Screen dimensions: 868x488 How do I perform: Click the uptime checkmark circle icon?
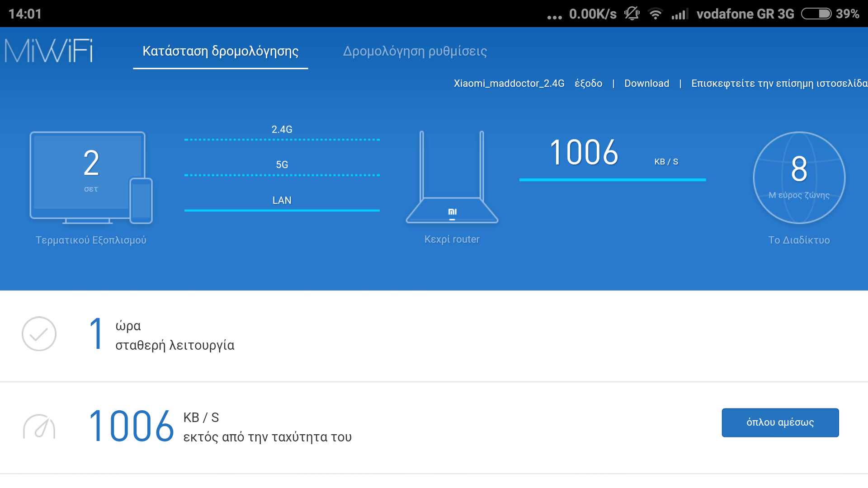pos(39,334)
